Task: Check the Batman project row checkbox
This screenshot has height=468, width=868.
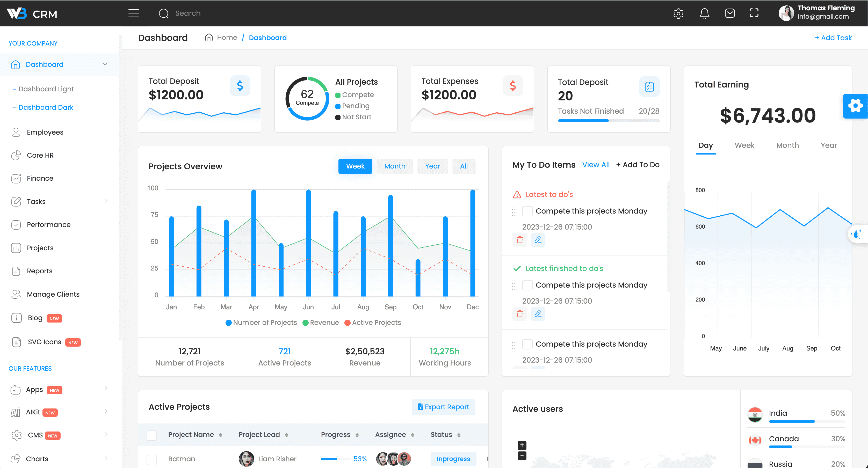Action: click(152, 459)
